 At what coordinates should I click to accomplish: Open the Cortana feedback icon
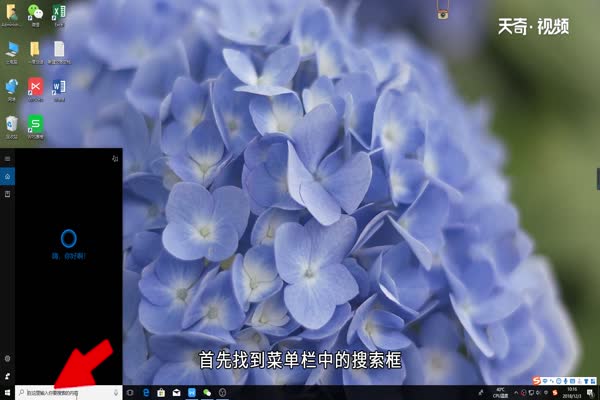coord(7,376)
